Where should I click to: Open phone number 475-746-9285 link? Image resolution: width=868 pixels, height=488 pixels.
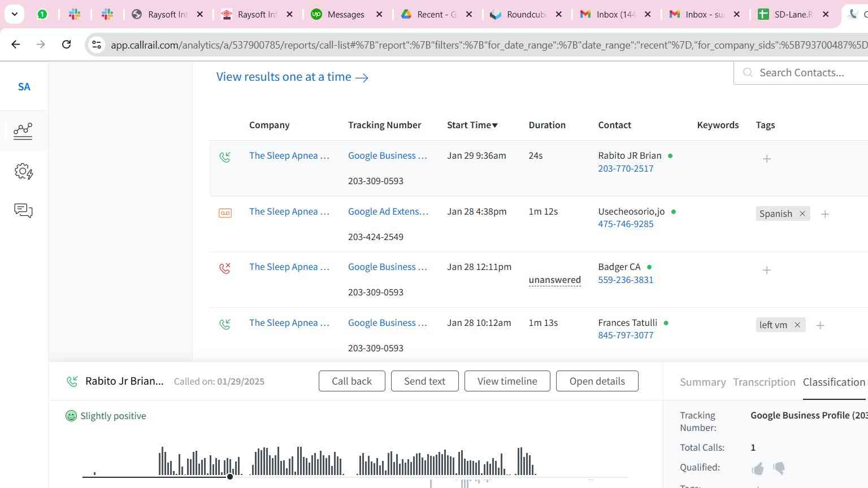click(x=626, y=224)
